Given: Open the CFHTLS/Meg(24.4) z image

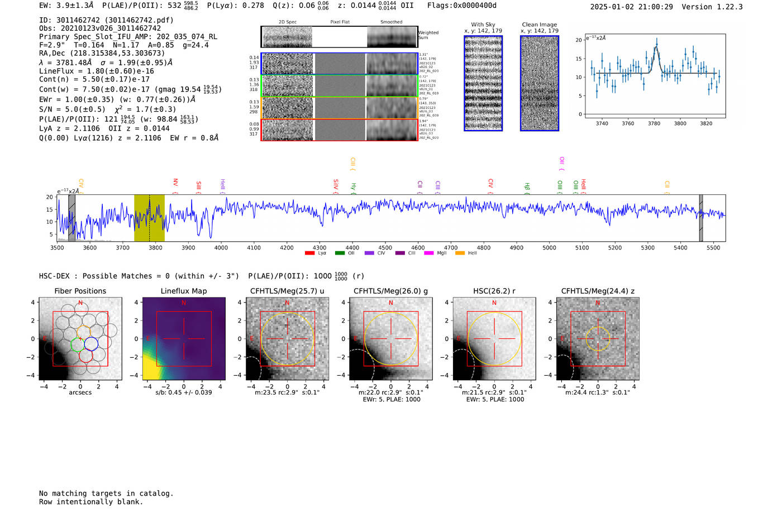Looking at the screenshot, I should [x=598, y=339].
